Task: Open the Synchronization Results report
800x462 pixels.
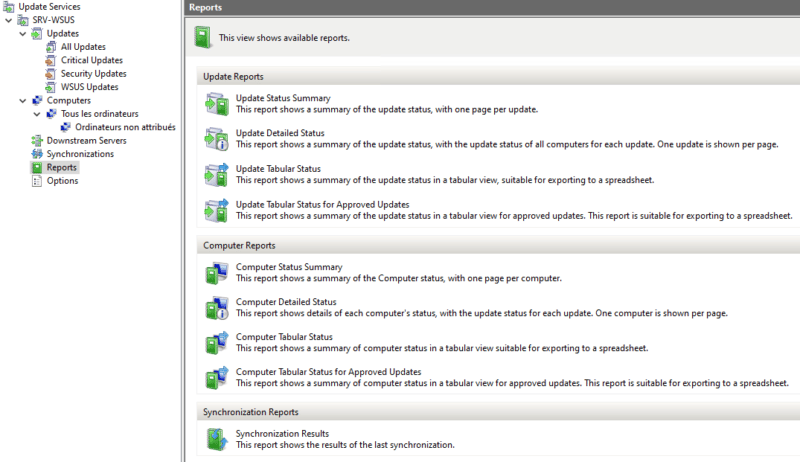Action: [x=282, y=434]
